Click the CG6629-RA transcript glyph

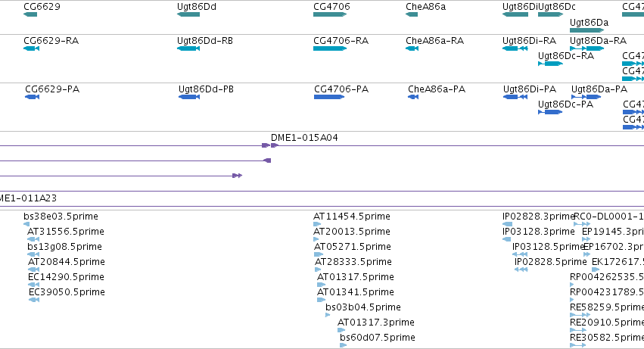[x=32, y=48]
